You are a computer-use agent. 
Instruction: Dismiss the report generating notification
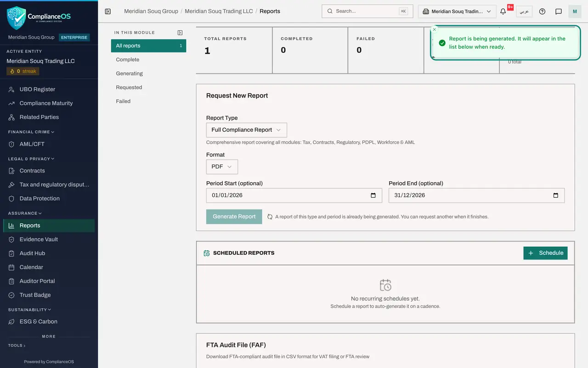point(435,29)
